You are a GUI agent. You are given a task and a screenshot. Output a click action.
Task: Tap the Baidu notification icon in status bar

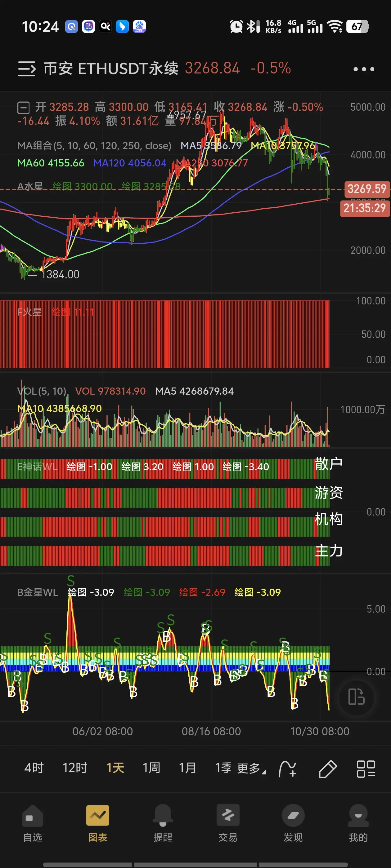coord(139,26)
